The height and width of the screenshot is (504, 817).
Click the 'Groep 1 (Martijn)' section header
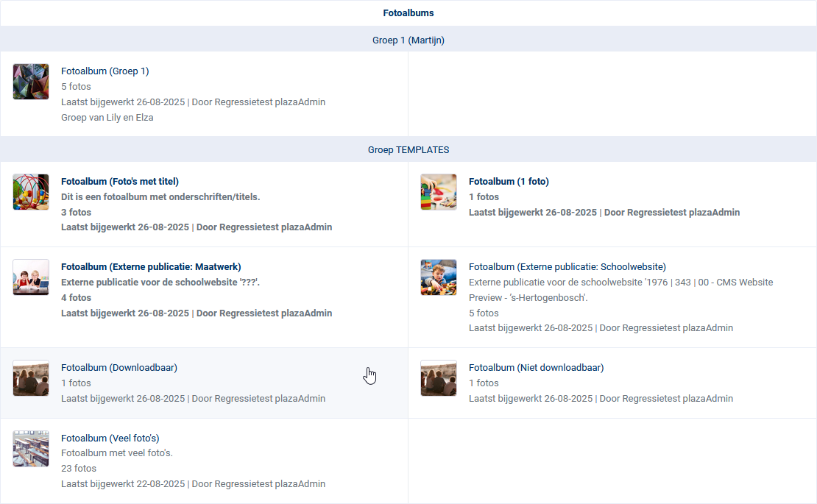pos(408,40)
